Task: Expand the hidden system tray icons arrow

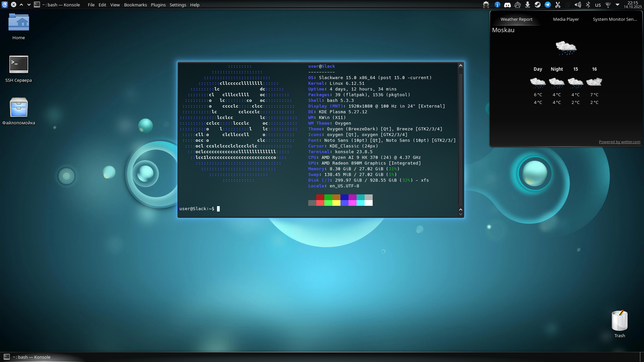Action: 618,5
